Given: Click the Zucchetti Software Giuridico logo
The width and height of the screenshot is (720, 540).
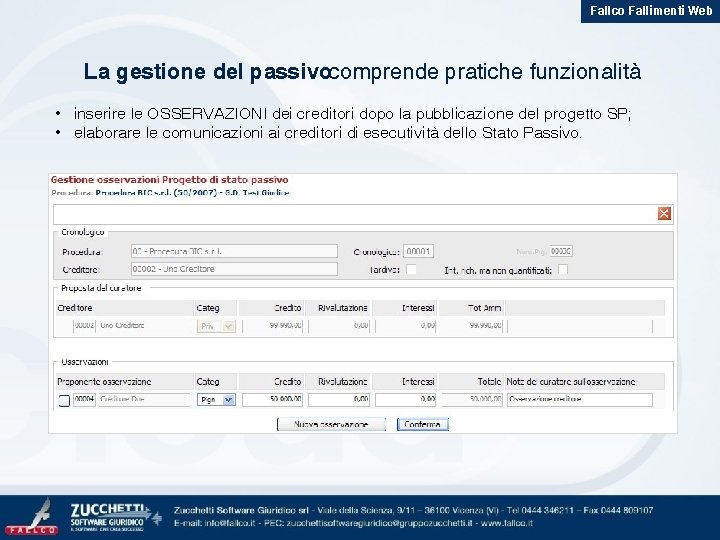Looking at the screenshot, I should point(114,518).
